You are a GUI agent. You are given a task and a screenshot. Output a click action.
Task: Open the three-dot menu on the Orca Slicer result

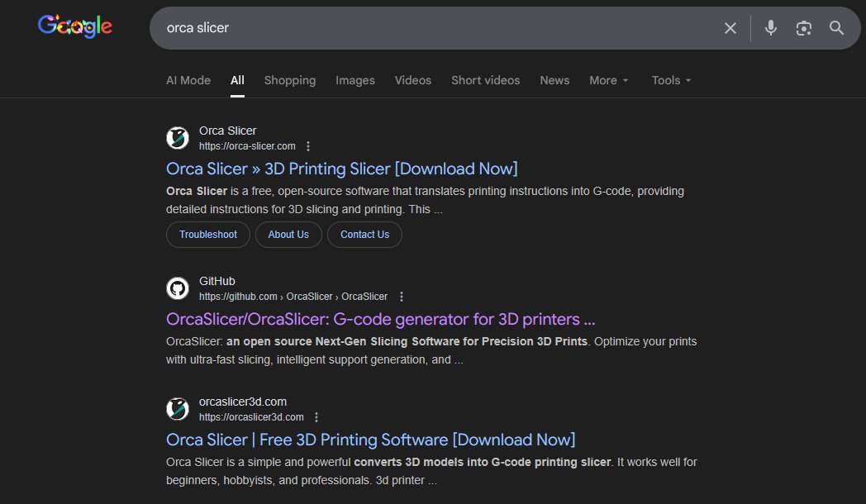click(x=307, y=145)
